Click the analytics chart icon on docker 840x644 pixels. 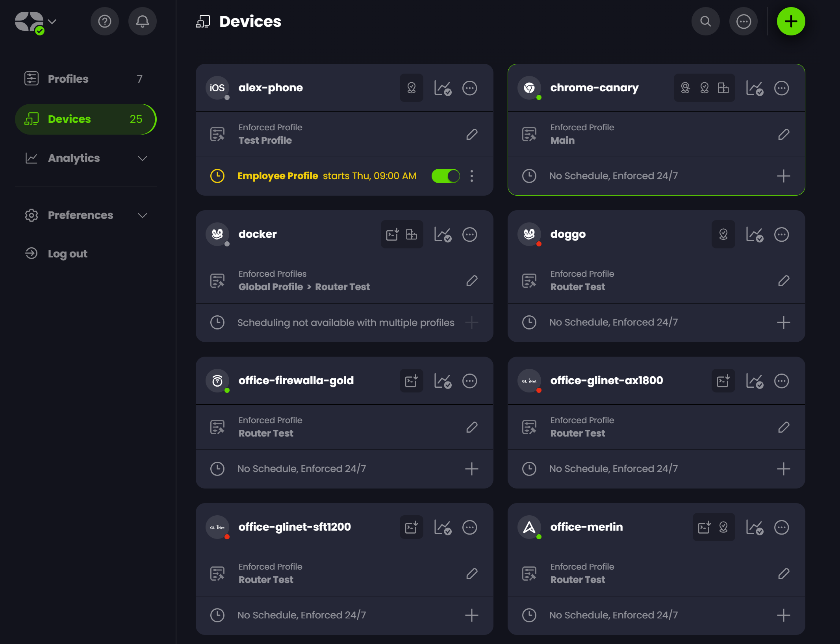[443, 234]
